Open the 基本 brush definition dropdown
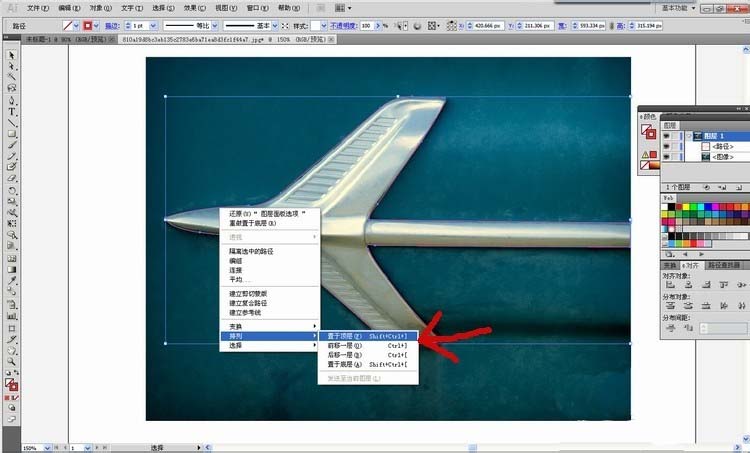 point(275,26)
